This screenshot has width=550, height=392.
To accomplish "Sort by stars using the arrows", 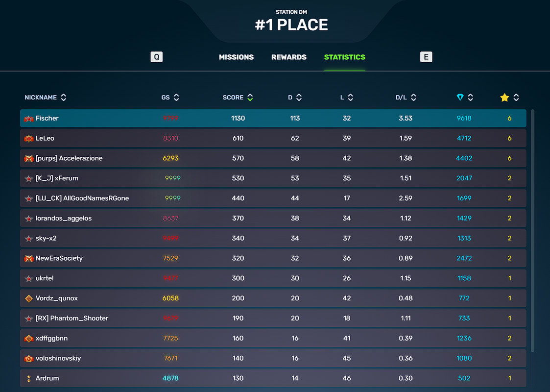I will (516, 97).
